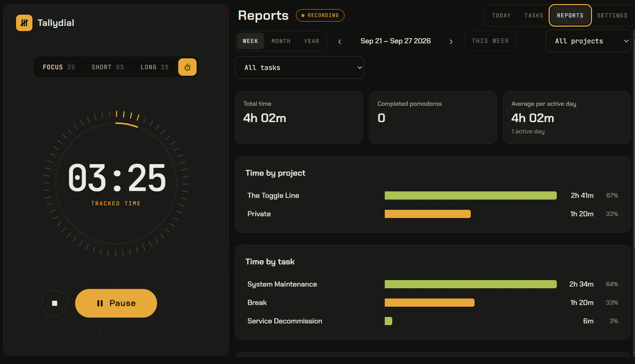Click The Toggle Line project name

click(x=273, y=195)
